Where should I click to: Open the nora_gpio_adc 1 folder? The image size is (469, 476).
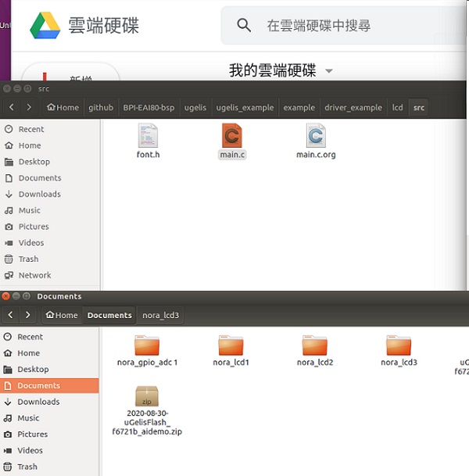click(147, 346)
